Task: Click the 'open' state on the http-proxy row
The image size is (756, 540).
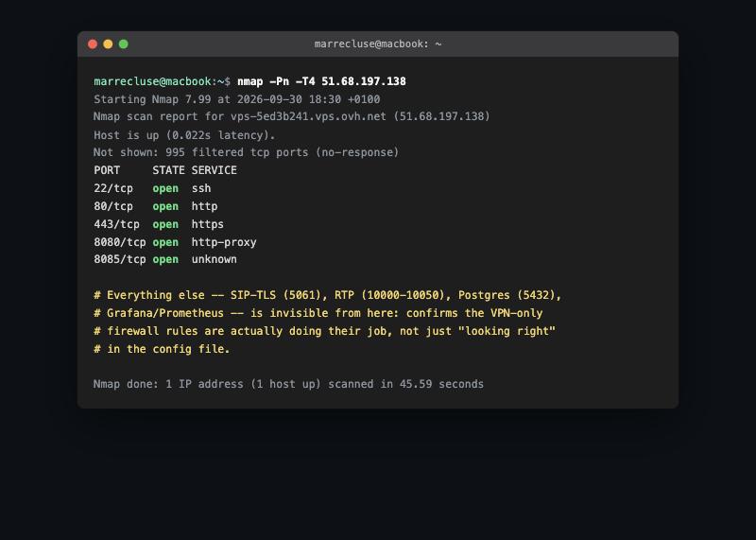Action: [x=165, y=243]
